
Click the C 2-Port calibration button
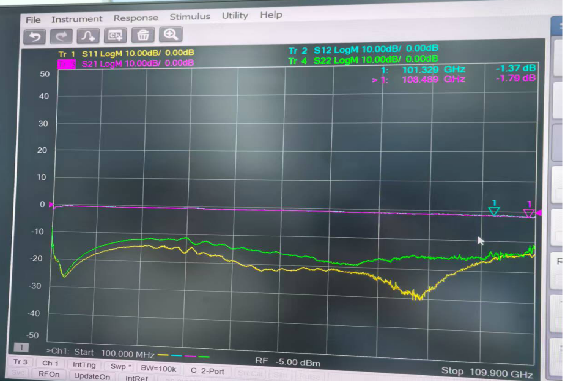pos(207,371)
